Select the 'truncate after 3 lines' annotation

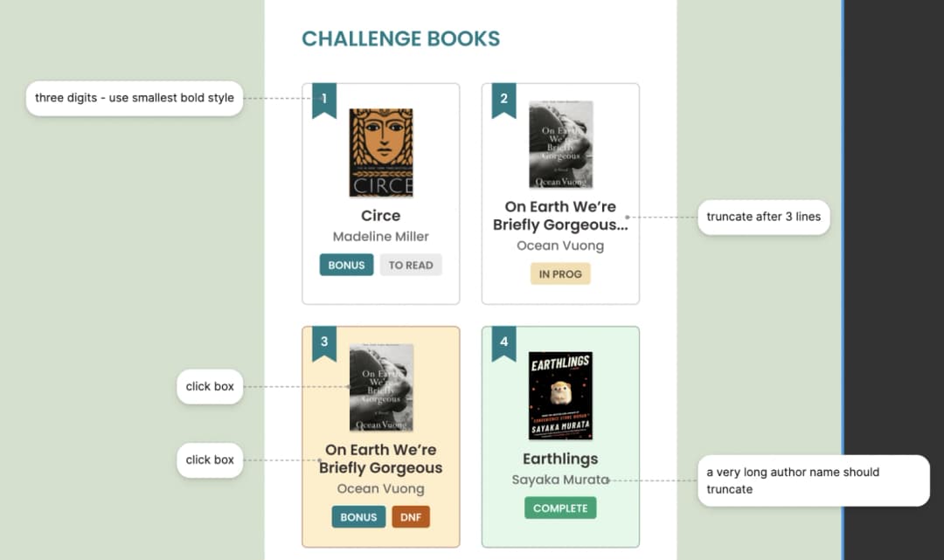[x=763, y=217]
